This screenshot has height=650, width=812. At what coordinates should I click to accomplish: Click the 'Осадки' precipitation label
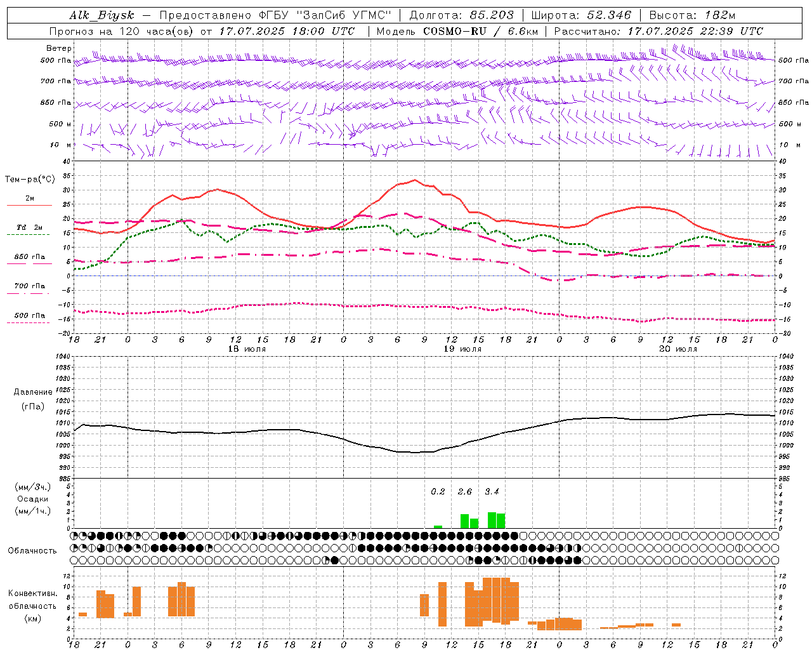tap(32, 499)
